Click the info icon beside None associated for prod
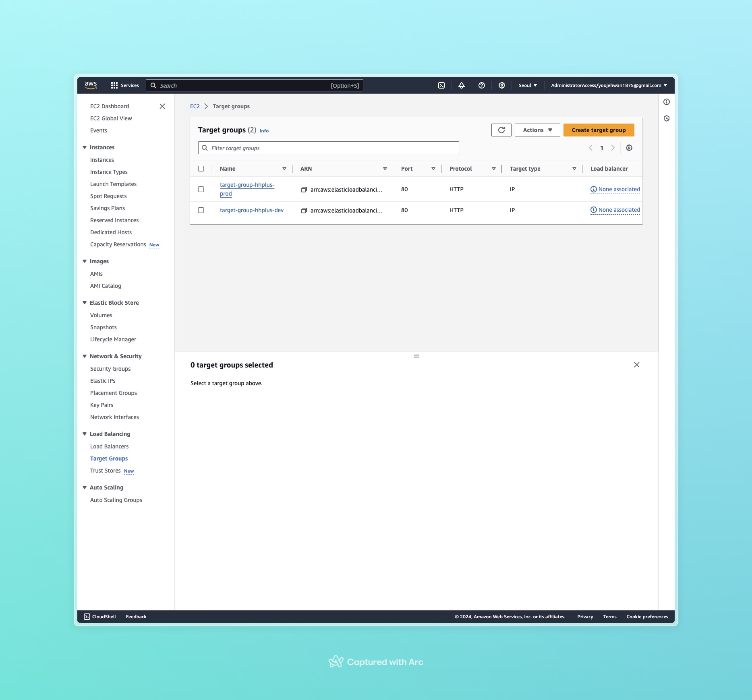 (x=594, y=189)
